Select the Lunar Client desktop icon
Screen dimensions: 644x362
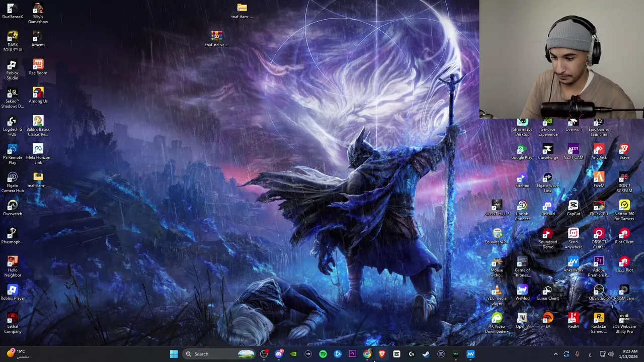point(548,293)
